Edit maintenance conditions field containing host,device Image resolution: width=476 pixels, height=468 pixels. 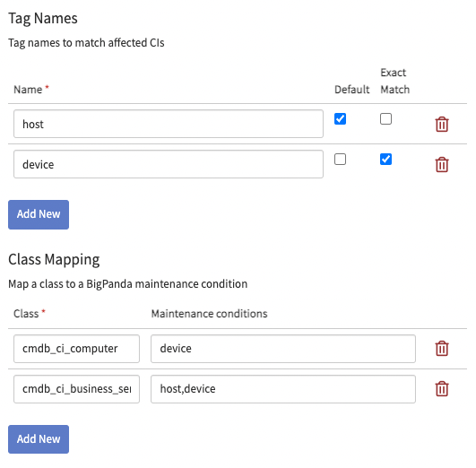283,389
